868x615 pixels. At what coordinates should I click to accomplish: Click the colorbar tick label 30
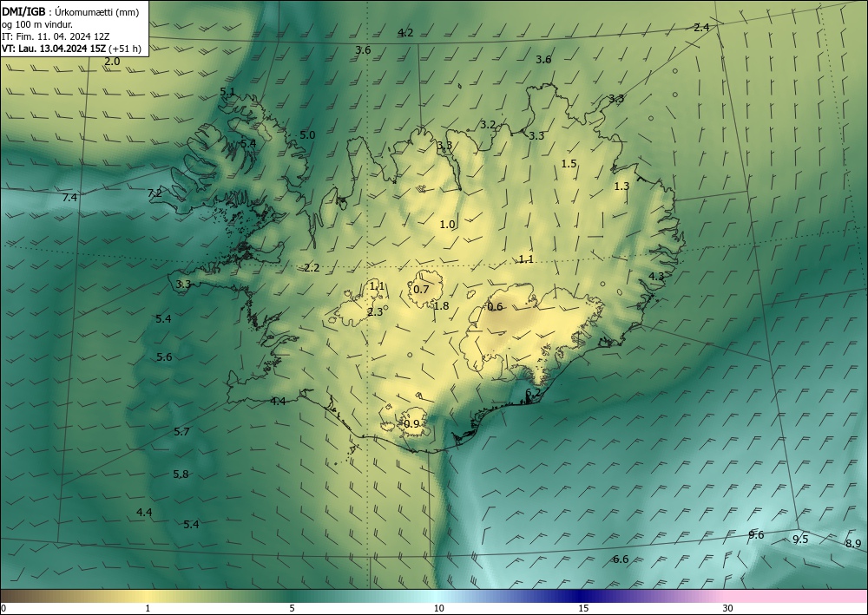click(728, 609)
